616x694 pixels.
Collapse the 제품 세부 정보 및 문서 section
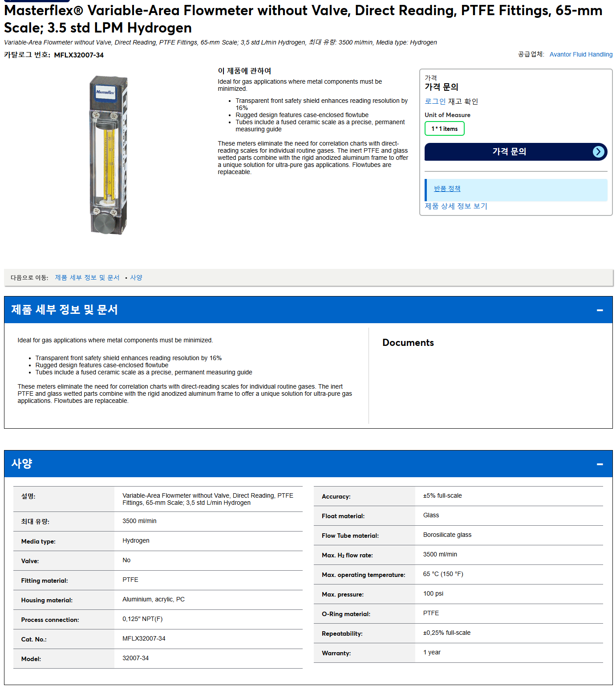click(x=600, y=310)
